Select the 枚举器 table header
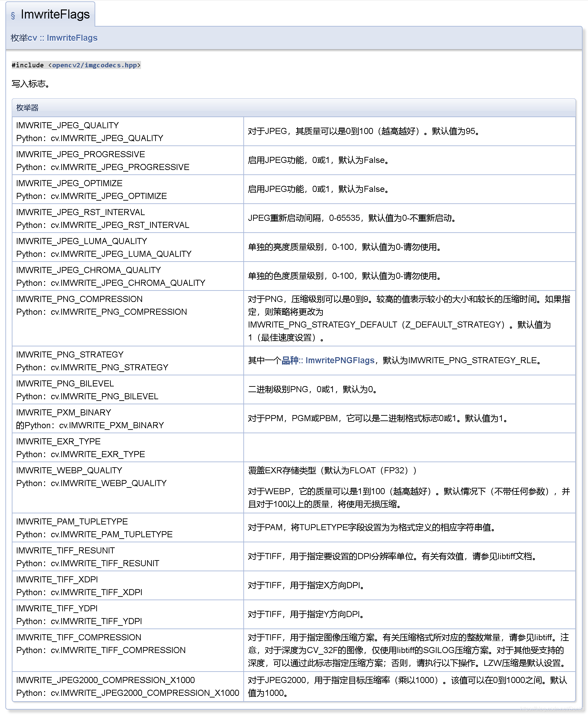The height and width of the screenshot is (715, 588). click(27, 108)
